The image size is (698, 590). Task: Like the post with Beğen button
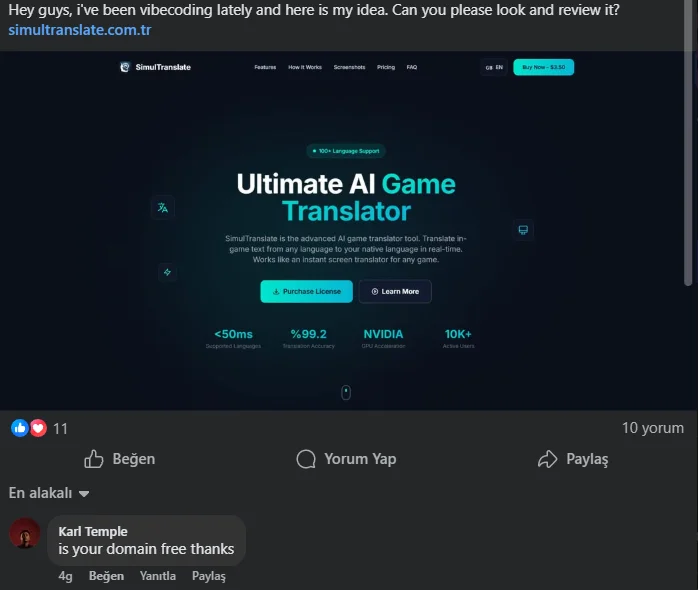click(120, 459)
